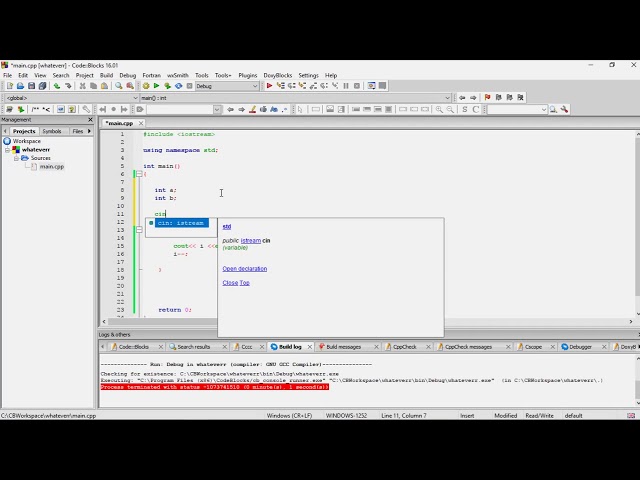Click the Run to cursor debug icon

[x=280, y=86]
